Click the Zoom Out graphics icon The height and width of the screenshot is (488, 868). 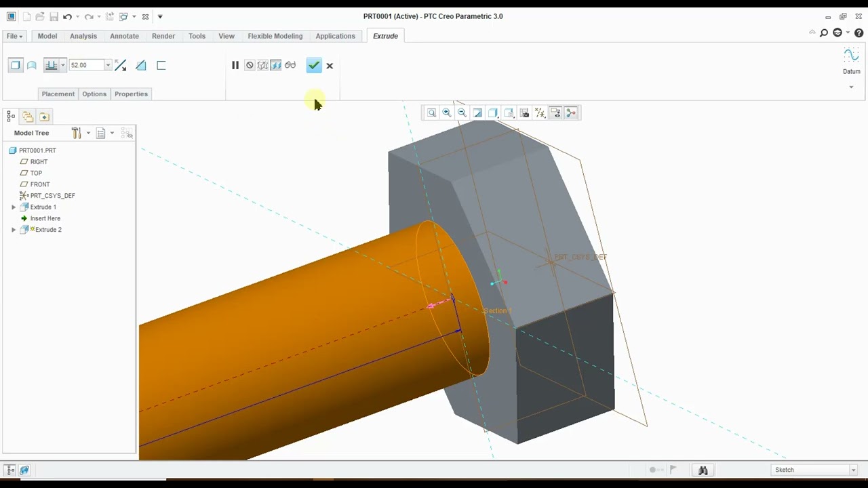click(x=462, y=113)
